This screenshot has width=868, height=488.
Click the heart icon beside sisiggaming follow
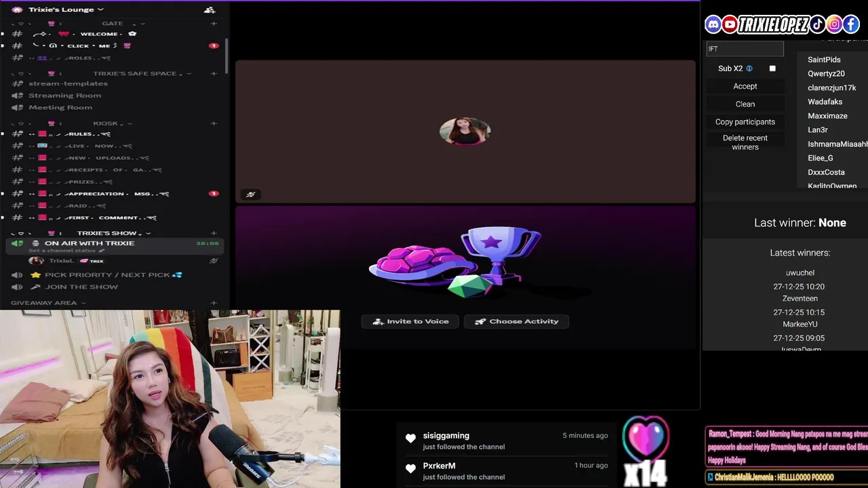410,439
